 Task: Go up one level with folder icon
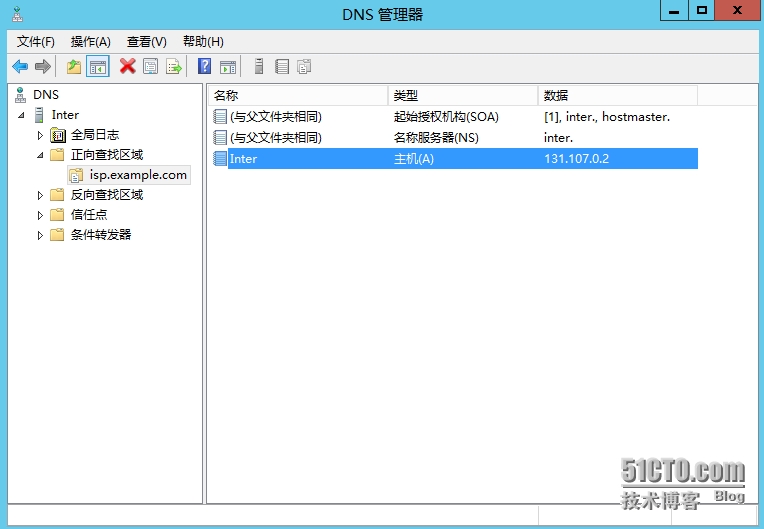point(74,66)
